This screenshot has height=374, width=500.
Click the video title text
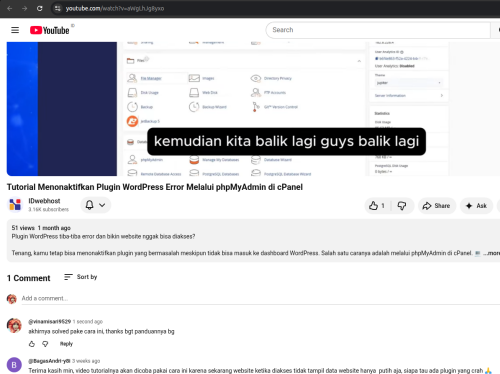tap(155, 187)
